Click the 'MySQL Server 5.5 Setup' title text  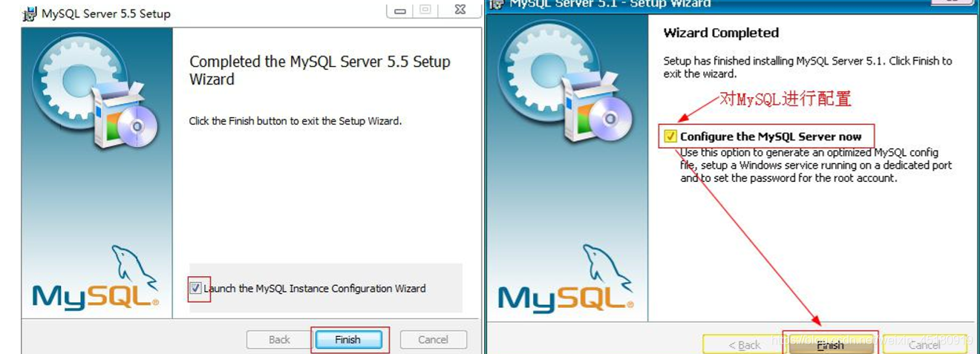106,13
